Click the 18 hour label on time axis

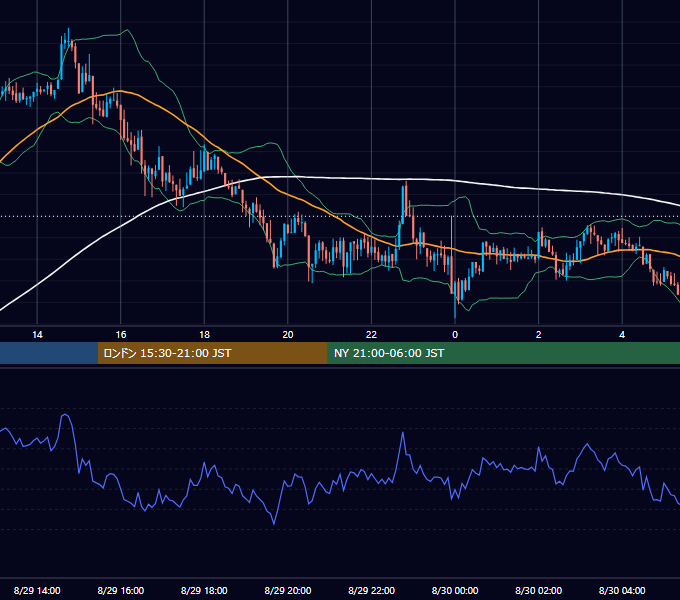[204, 335]
